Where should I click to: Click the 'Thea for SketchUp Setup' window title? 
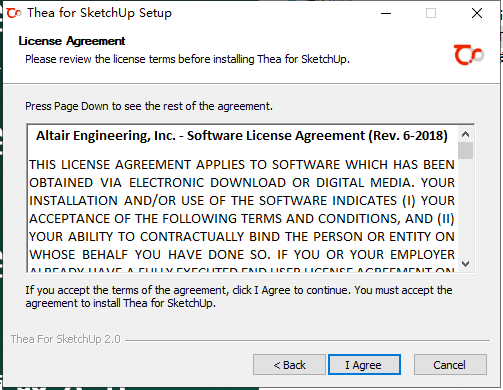tap(99, 13)
